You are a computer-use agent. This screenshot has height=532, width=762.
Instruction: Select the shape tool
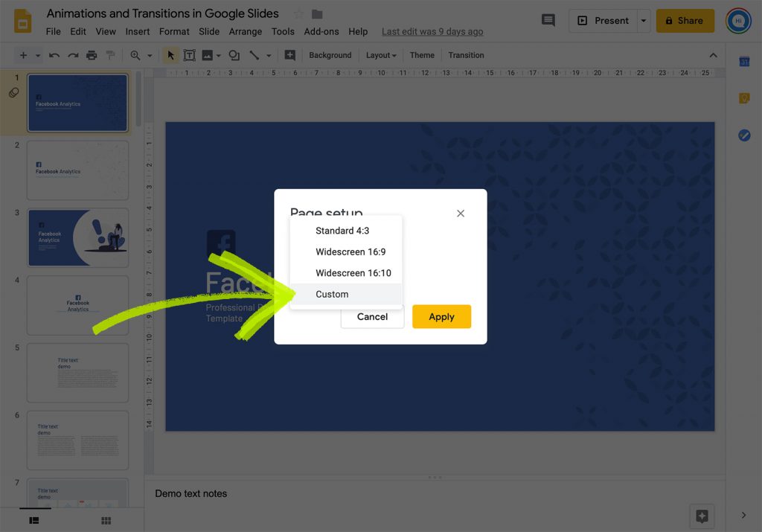[x=234, y=55]
